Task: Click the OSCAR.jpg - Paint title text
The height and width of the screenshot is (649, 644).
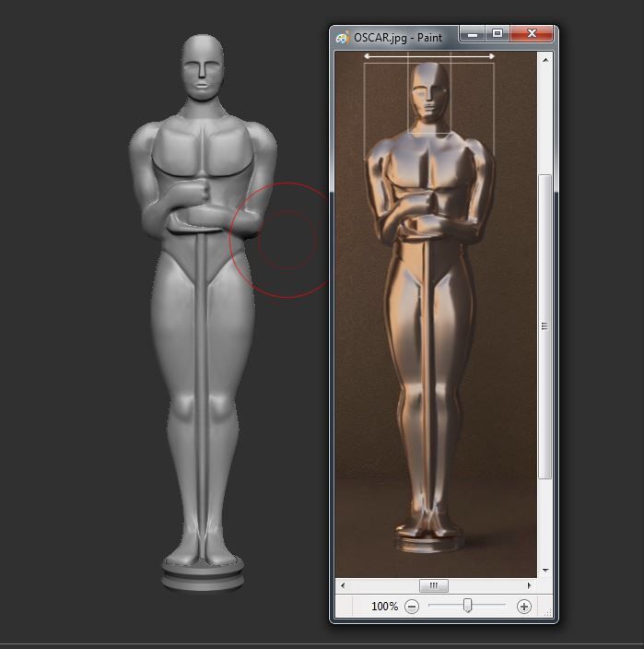Action: coord(398,38)
